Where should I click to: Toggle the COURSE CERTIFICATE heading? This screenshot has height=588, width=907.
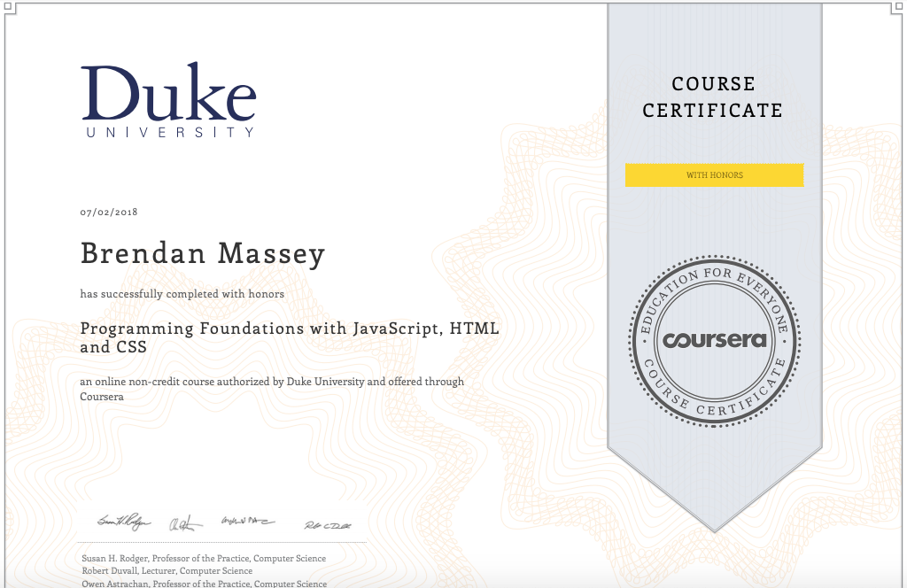[x=713, y=97]
